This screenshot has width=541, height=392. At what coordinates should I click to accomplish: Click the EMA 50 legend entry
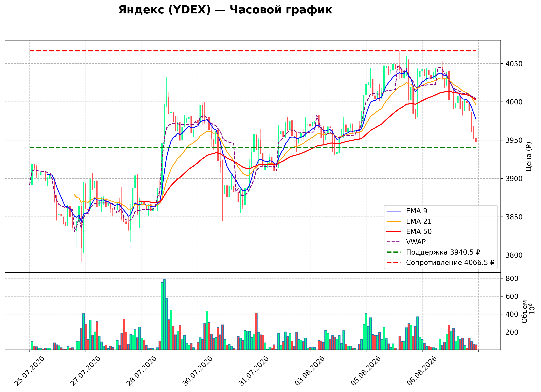coord(409,232)
